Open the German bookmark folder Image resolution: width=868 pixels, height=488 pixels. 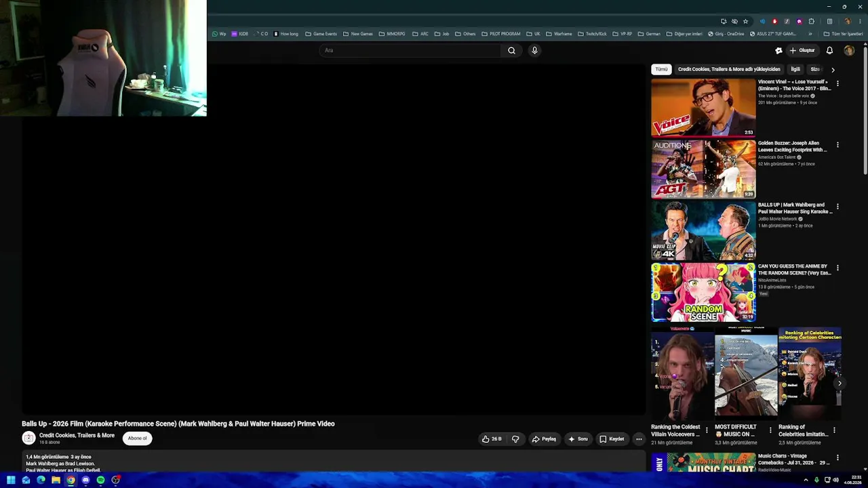[x=649, y=34]
